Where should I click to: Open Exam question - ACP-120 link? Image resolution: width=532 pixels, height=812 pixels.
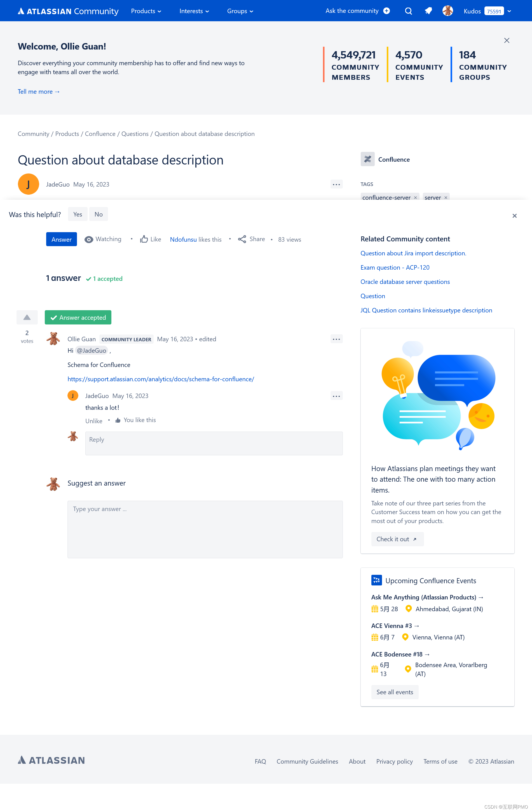(x=395, y=267)
